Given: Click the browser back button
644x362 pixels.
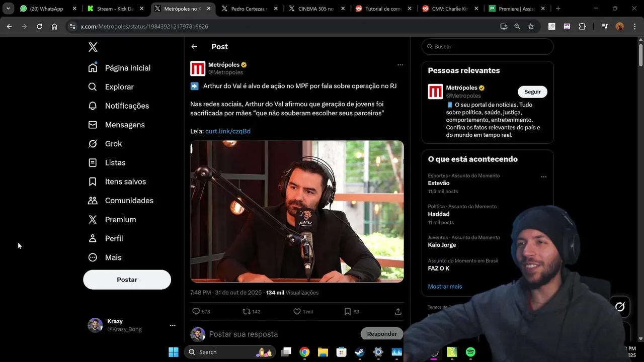Looking at the screenshot, I should pyautogui.click(x=9, y=26).
